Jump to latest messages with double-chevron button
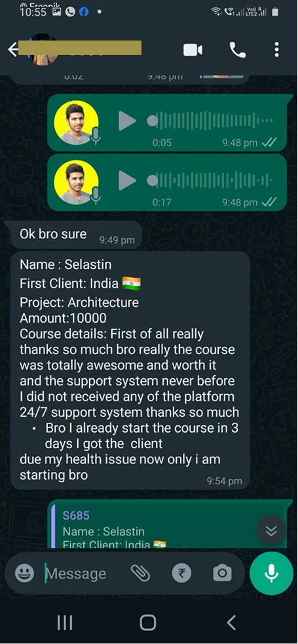 271,531
